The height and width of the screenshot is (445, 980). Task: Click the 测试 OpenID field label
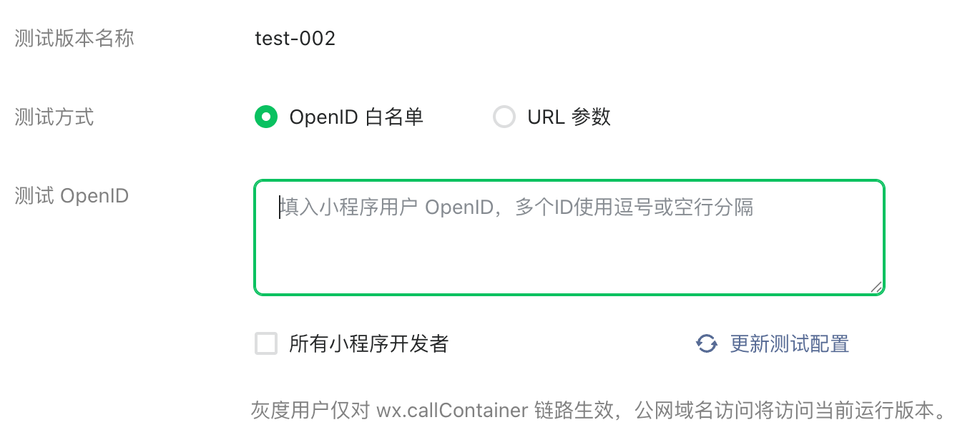(x=72, y=195)
